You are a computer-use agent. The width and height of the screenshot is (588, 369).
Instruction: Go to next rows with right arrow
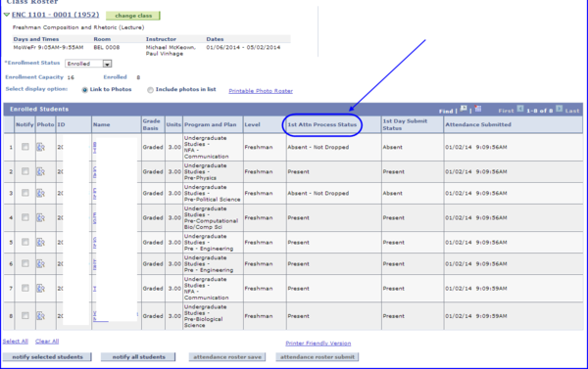[560, 109]
